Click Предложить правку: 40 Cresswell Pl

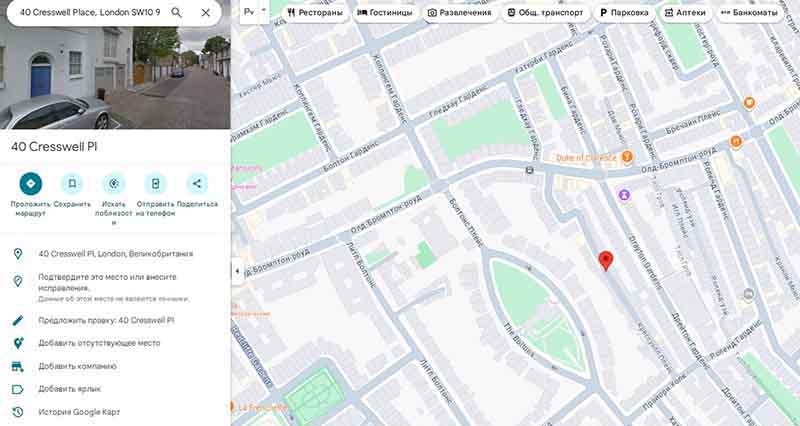106,320
